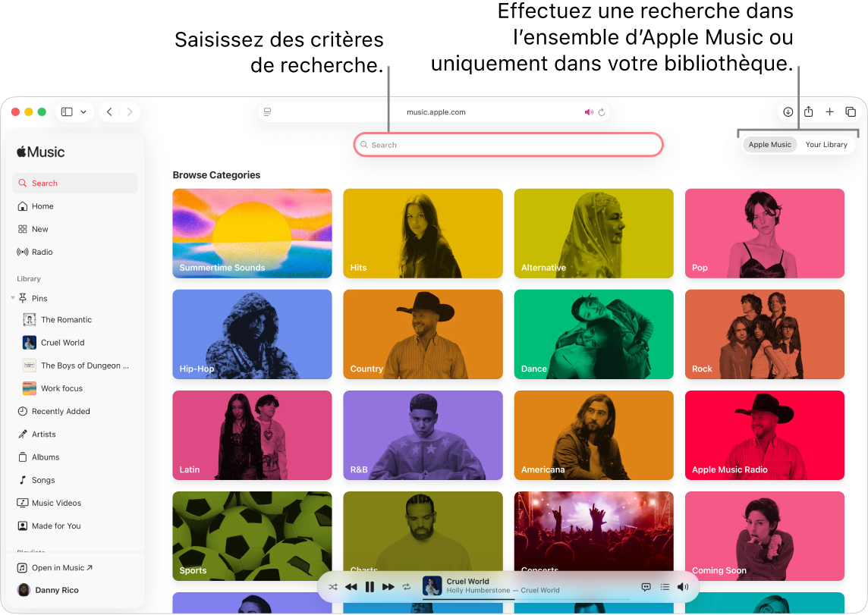
Task: Open Songs in the library
Action: pos(74,480)
